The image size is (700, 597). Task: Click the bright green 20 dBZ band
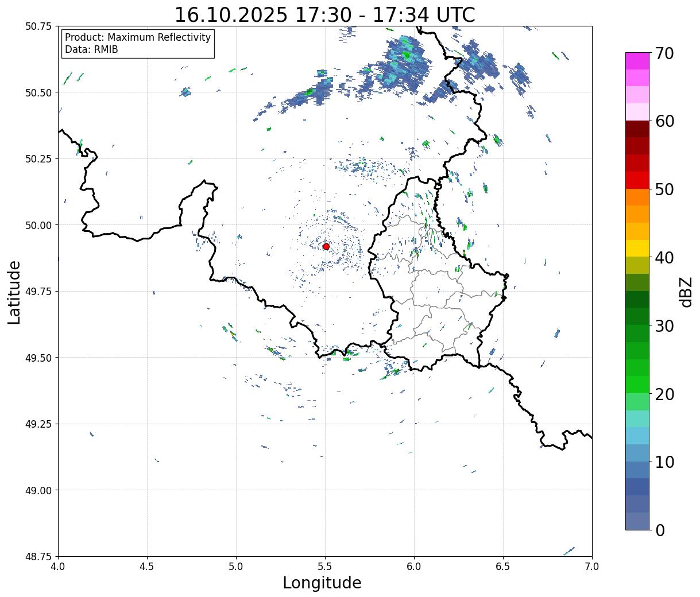pyautogui.click(x=637, y=385)
